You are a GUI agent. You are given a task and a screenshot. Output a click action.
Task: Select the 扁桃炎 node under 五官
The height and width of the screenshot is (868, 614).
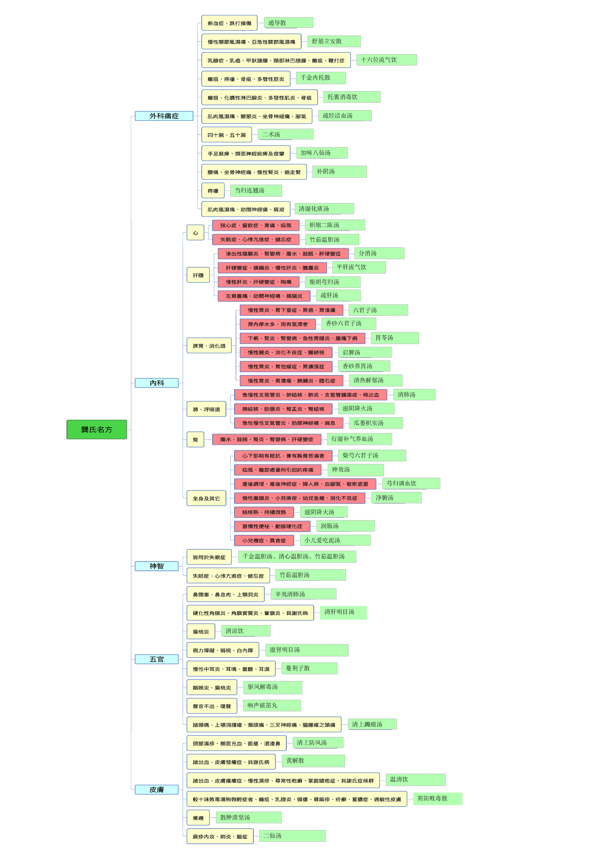(x=201, y=631)
